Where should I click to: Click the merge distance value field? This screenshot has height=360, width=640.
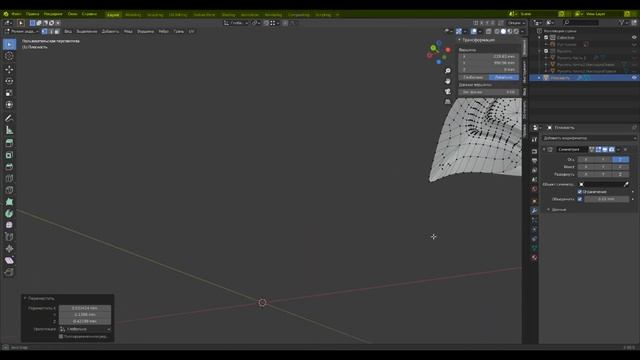click(x=607, y=199)
